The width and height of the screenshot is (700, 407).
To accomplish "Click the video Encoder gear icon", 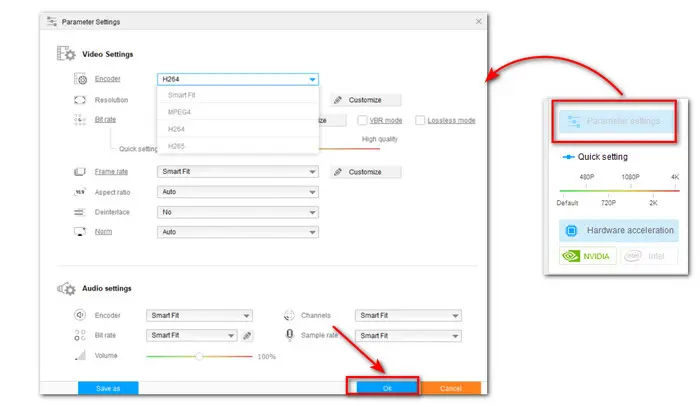I will [x=80, y=79].
